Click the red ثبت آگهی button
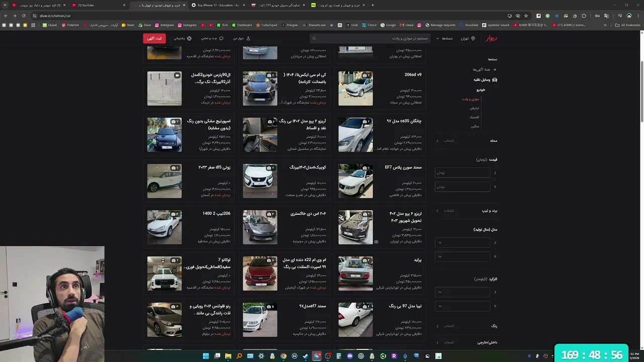 pos(154,38)
